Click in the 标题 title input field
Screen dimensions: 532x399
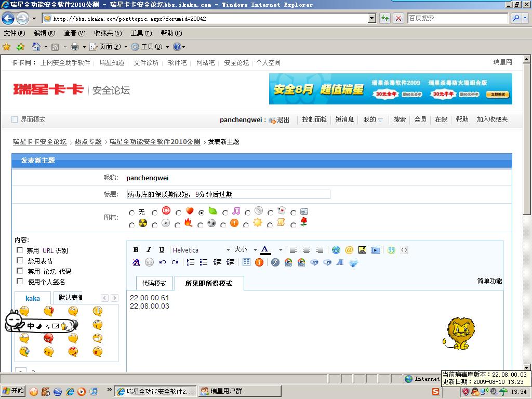(x=229, y=194)
